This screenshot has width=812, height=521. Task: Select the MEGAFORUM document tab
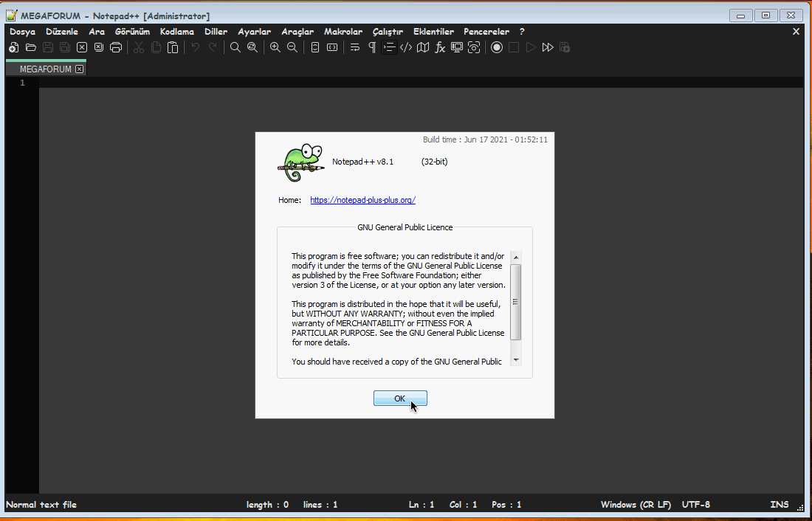[x=46, y=69]
